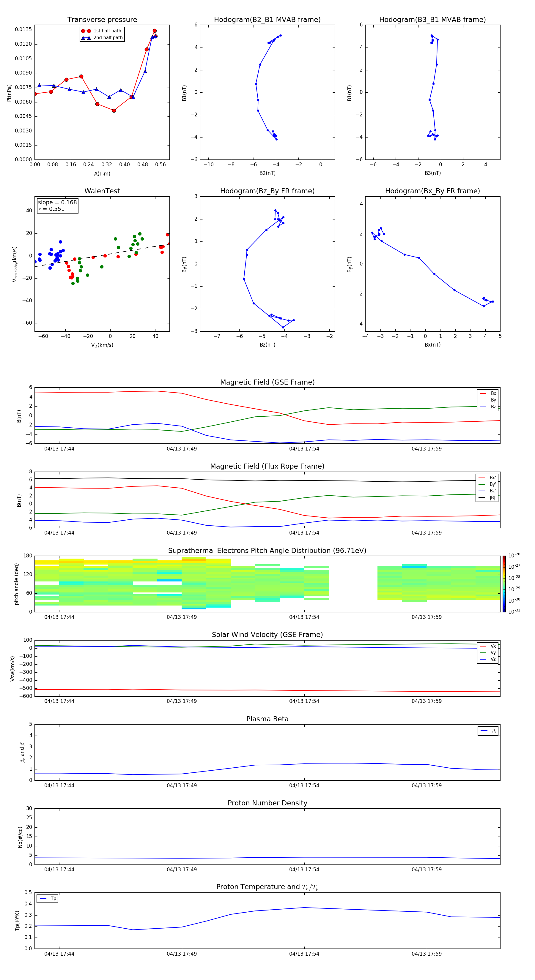Select the "By'" entry in Flux Rope legend
This screenshot has width=535, height=980.
(x=487, y=484)
